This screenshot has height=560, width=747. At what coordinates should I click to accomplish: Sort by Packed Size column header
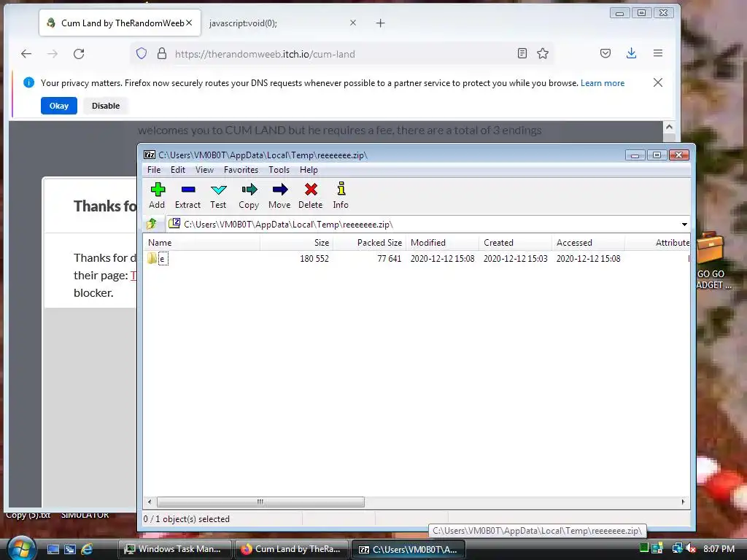tap(369, 243)
